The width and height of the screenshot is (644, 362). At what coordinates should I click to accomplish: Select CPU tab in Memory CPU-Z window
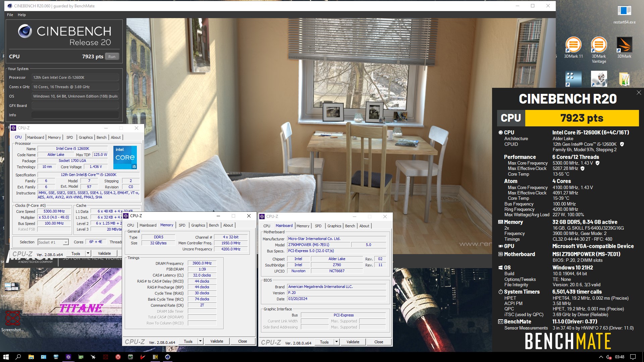[x=130, y=225]
